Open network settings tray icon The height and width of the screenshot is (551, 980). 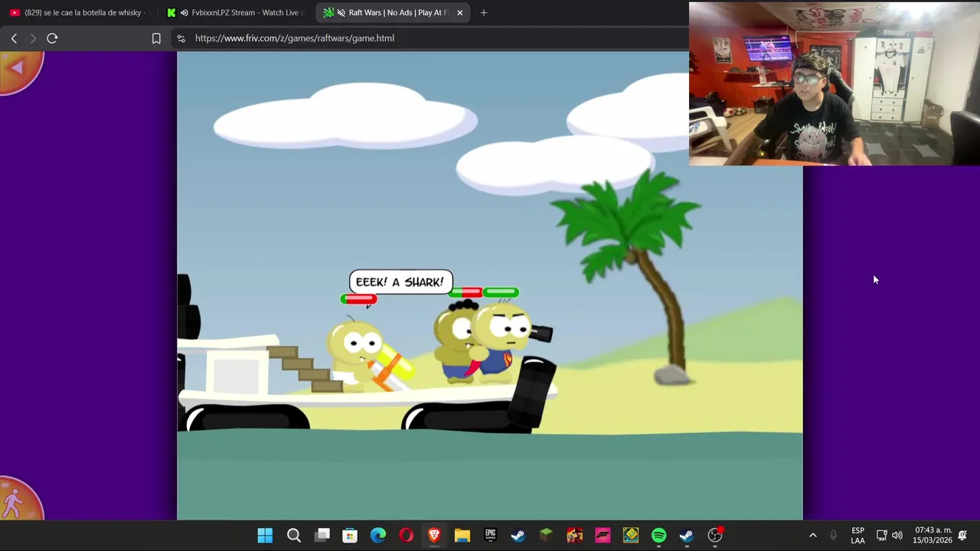[x=882, y=536]
